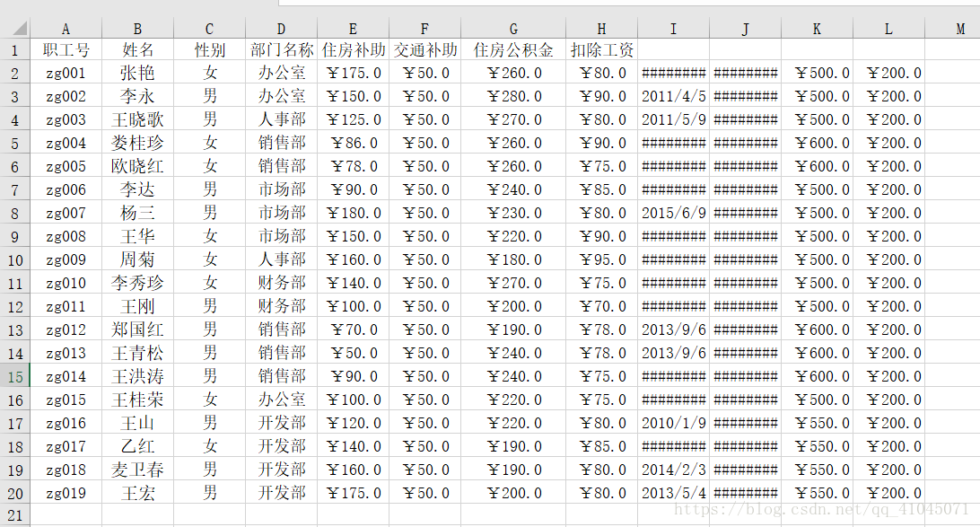Select name cell 麦卫春
980x527 pixels.
coord(137,470)
